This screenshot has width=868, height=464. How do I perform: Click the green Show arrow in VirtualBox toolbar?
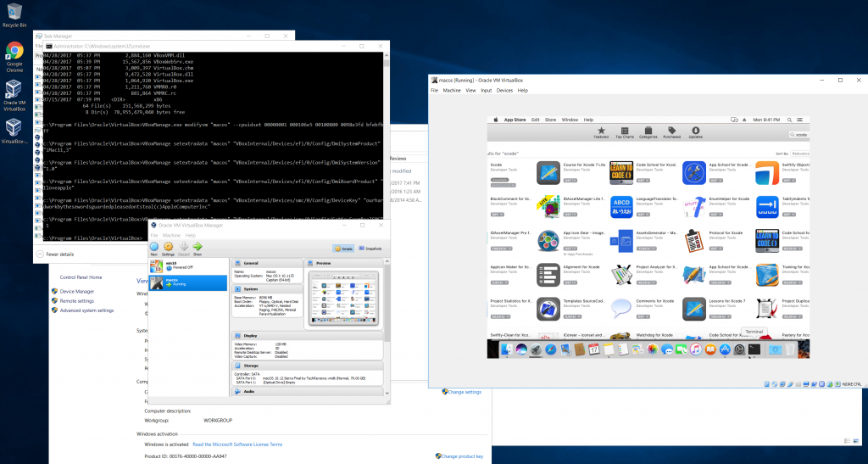click(x=198, y=248)
